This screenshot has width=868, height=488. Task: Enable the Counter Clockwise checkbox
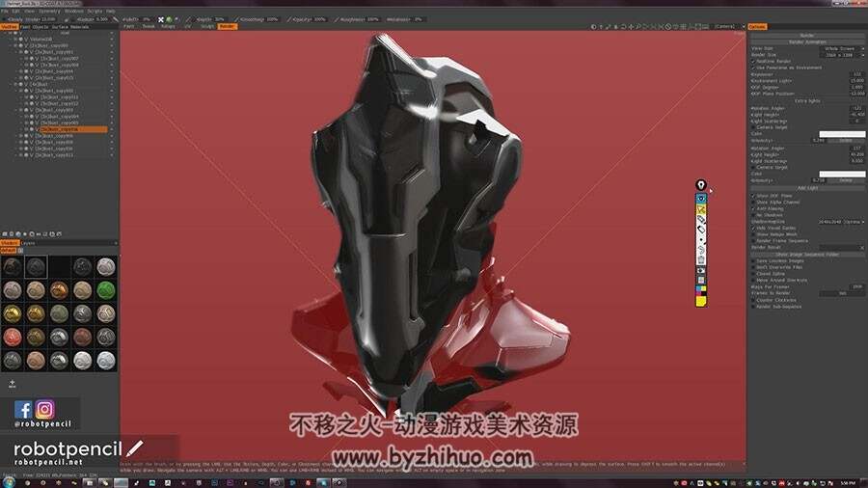point(753,300)
